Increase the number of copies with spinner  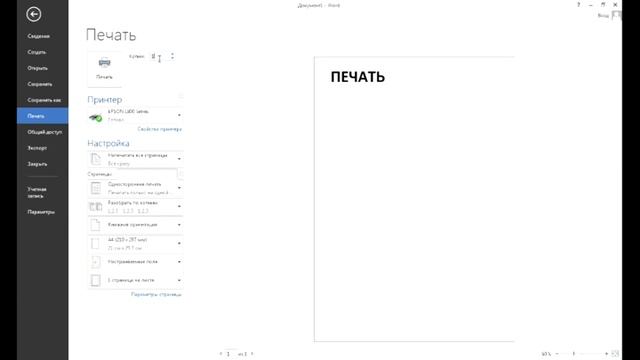point(172,54)
